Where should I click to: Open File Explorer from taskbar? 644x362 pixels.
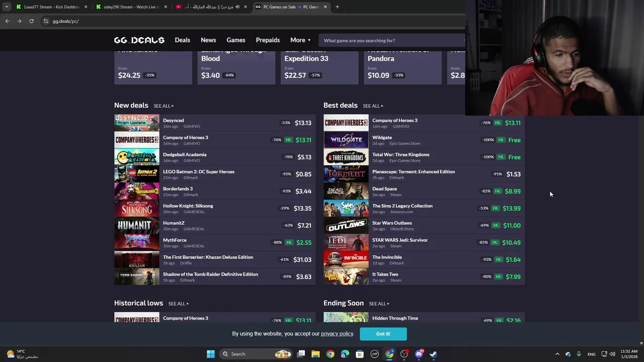tap(315, 354)
